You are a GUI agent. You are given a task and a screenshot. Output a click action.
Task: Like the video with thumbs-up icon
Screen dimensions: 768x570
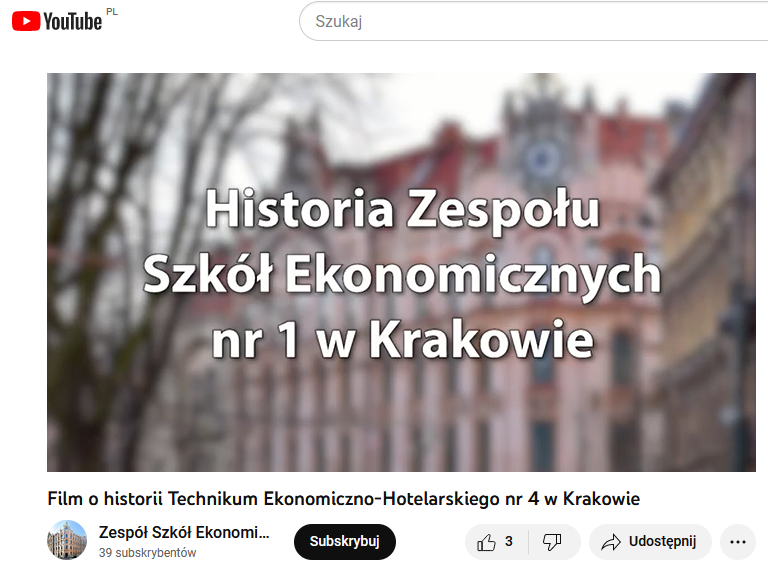point(486,542)
